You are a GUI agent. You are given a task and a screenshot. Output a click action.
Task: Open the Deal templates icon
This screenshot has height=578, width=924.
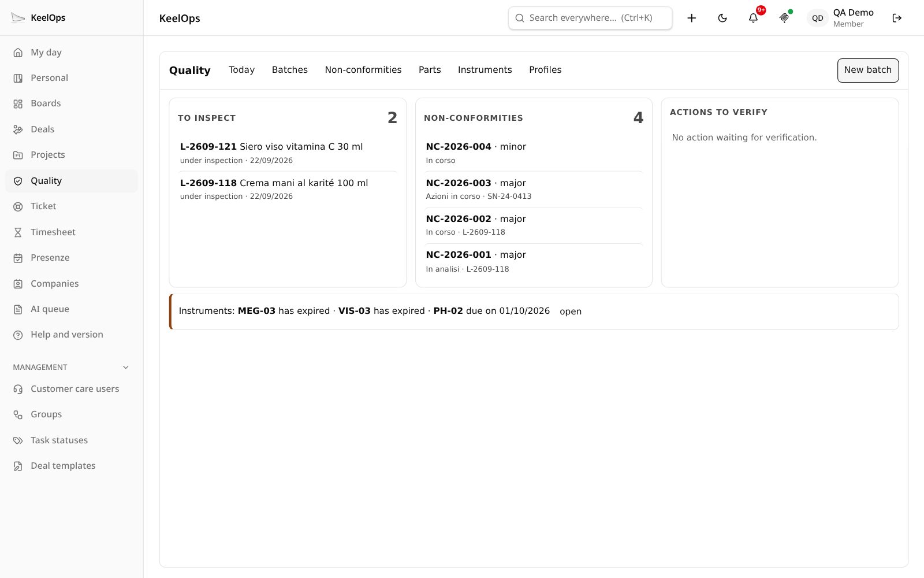click(18, 466)
